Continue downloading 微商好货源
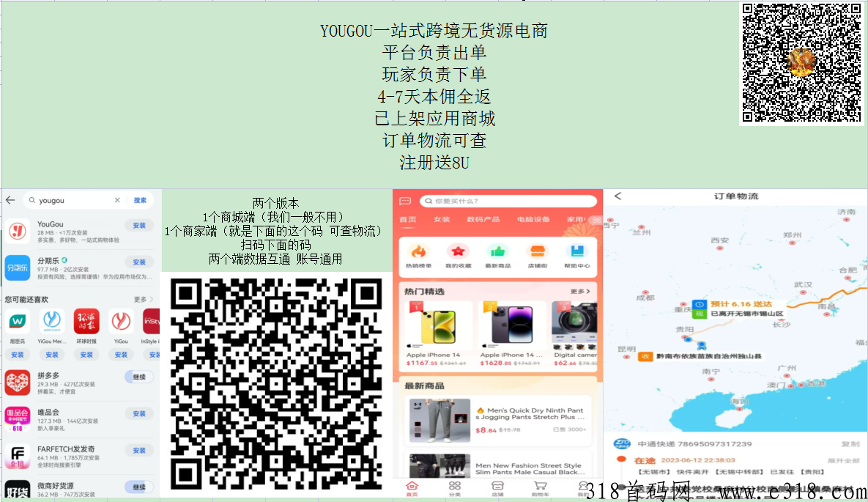This screenshot has height=502, width=868. pos(139,487)
